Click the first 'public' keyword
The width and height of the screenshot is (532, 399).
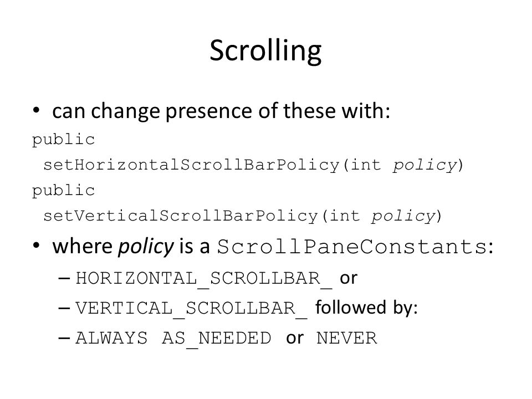tap(63, 140)
